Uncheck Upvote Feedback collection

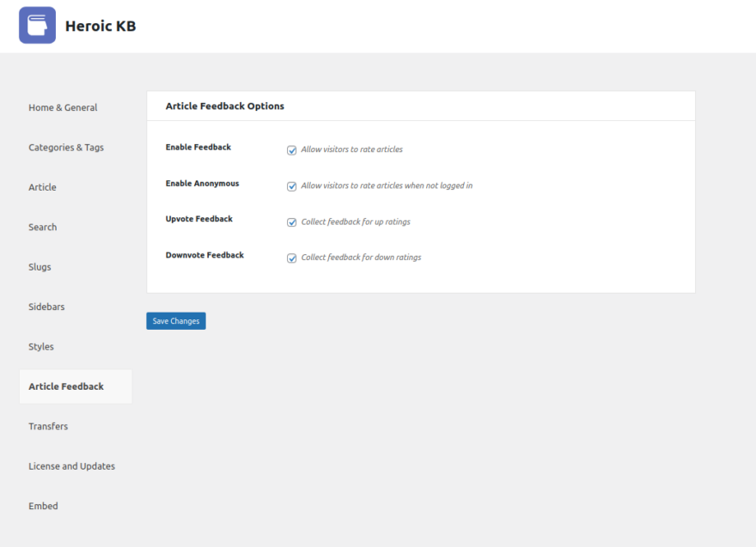pos(292,222)
